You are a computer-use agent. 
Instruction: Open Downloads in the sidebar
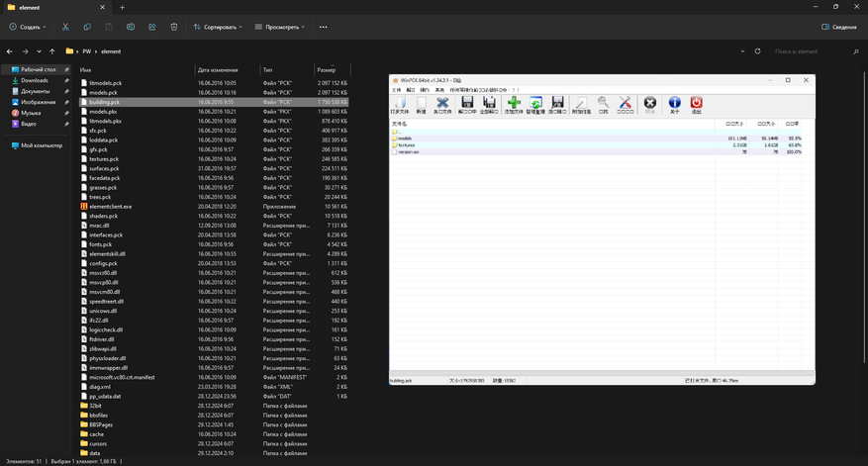click(x=35, y=80)
